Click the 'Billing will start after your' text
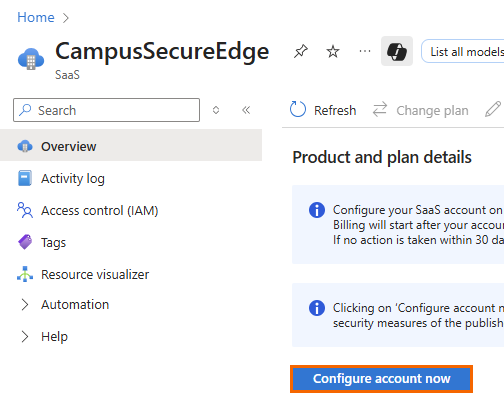Viewport: 504px width, 411px height. (418, 225)
